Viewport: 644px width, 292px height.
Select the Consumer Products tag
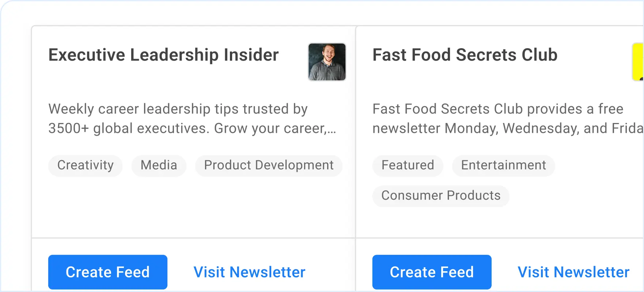click(441, 196)
